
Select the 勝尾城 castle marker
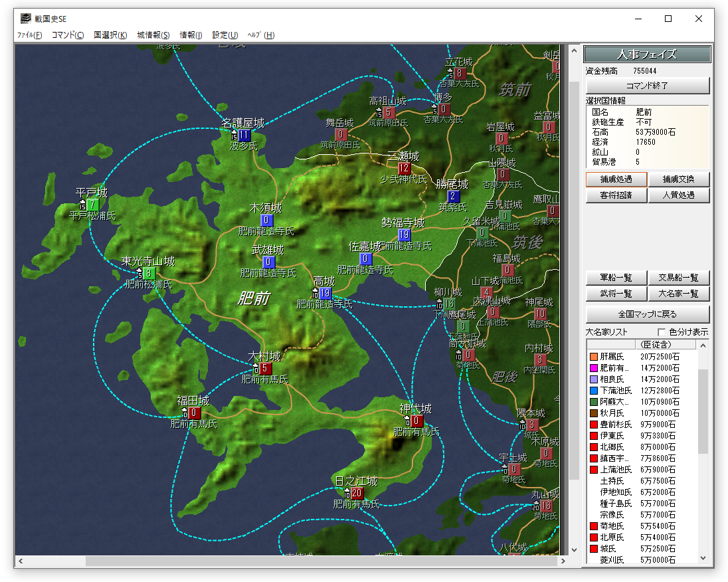coord(454,196)
